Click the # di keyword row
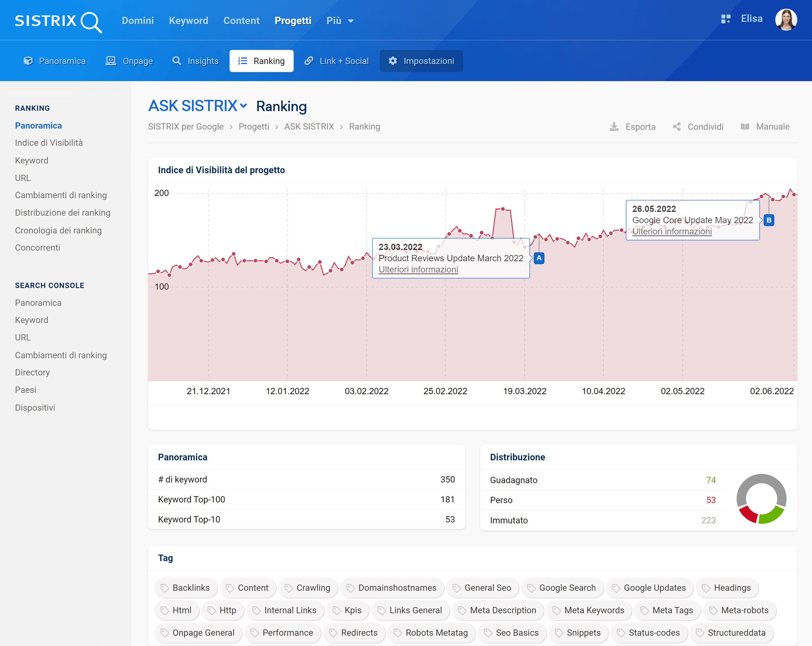The image size is (812, 646). tap(307, 480)
